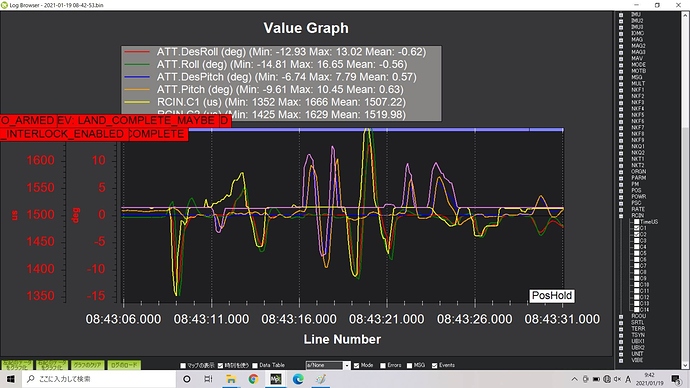The width and height of the screenshot is (690, 388).
Task: Expand the MODE tree node
Action: (x=621, y=65)
